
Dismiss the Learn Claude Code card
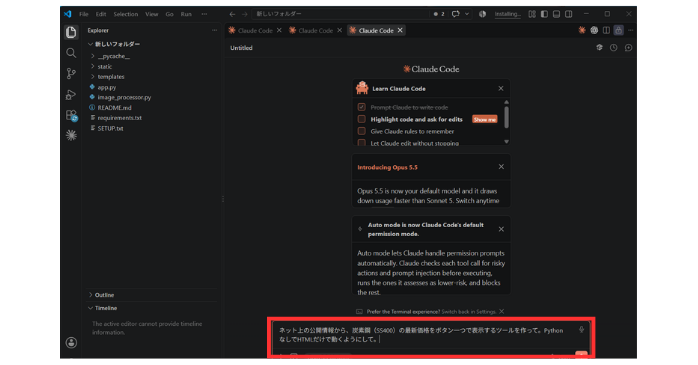click(501, 89)
